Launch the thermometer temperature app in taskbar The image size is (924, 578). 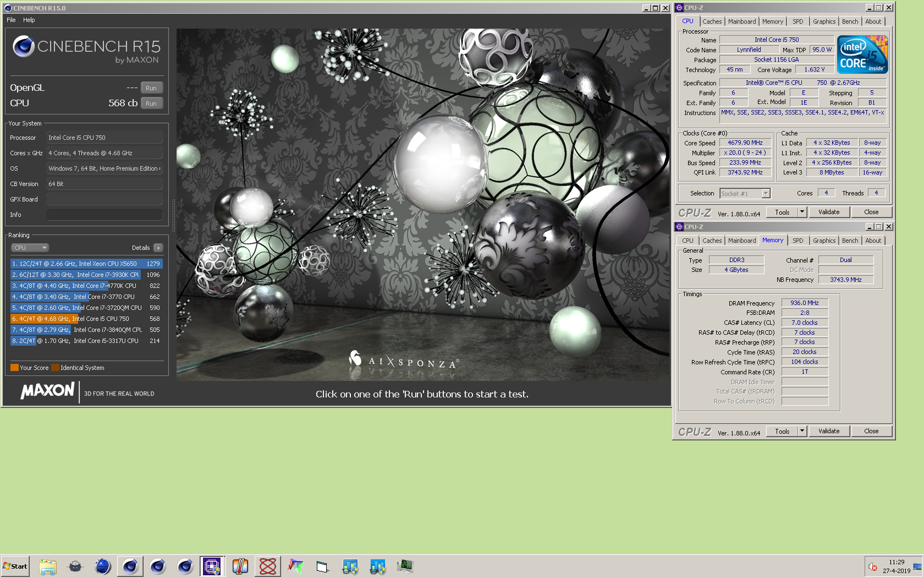click(240, 566)
